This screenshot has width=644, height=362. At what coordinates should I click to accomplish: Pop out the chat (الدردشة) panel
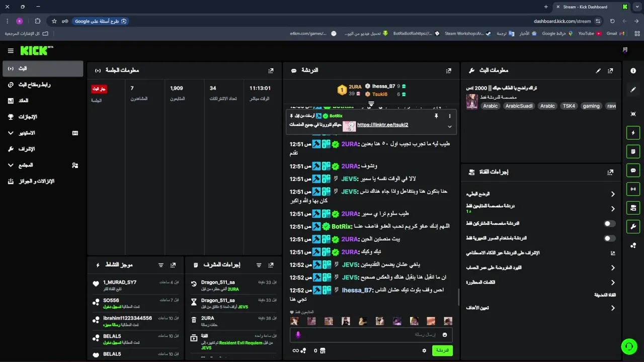[x=449, y=71]
